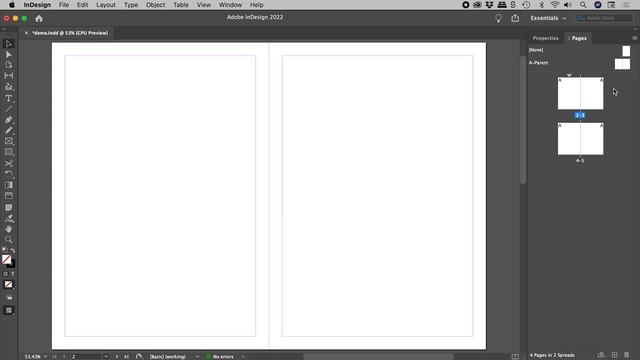This screenshot has height=360, width=640.
Task: Go to next page button
Action: point(117,356)
